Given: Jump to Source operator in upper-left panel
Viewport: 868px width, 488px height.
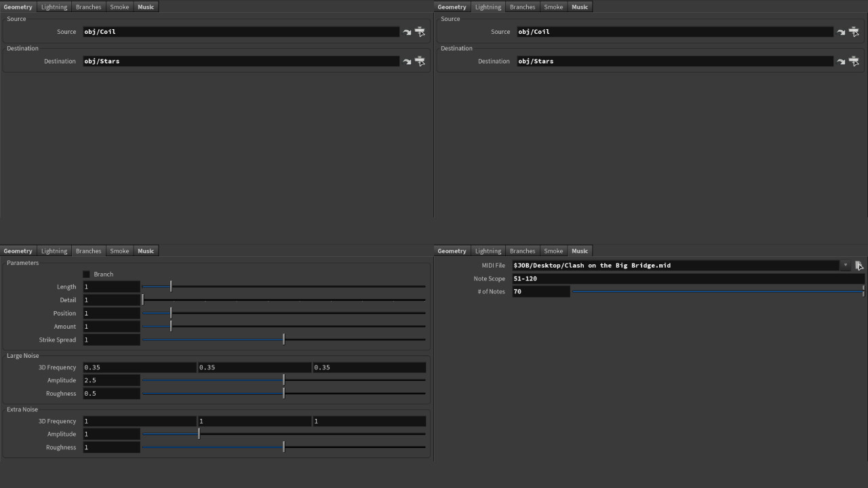Looking at the screenshot, I should point(407,32).
